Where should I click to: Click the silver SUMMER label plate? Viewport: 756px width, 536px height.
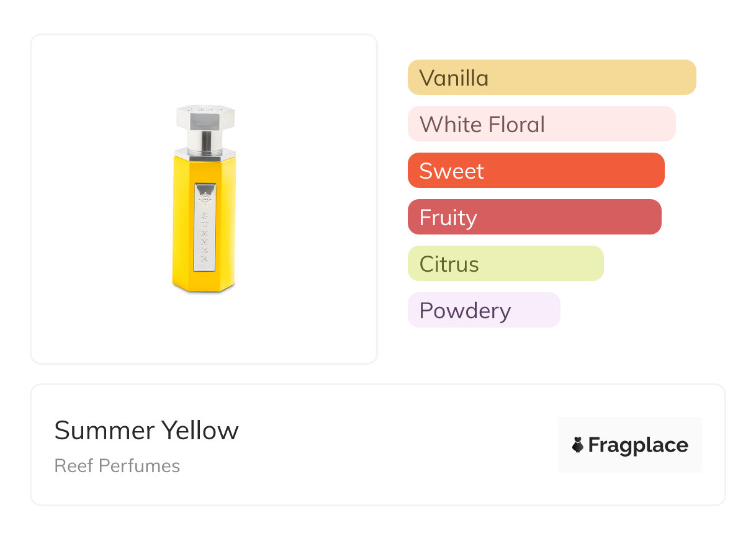(205, 227)
